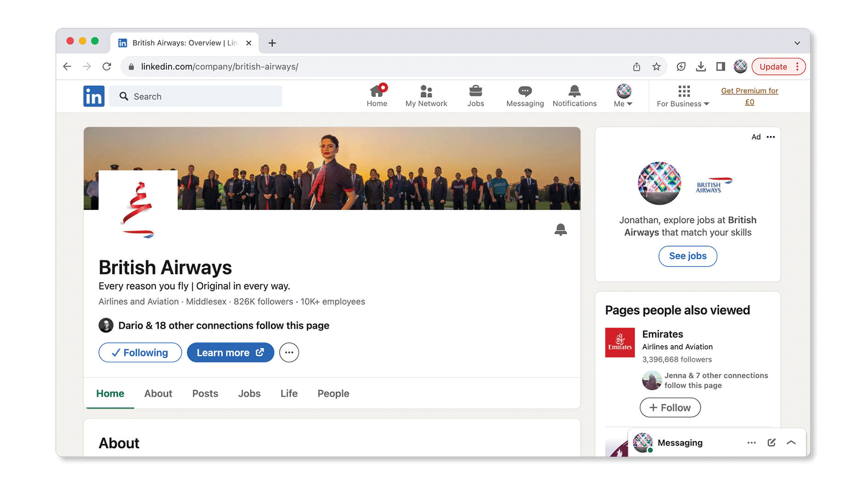This screenshot has width=868, height=488.
Task: Open the page's more options ellipsis
Action: point(289,353)
